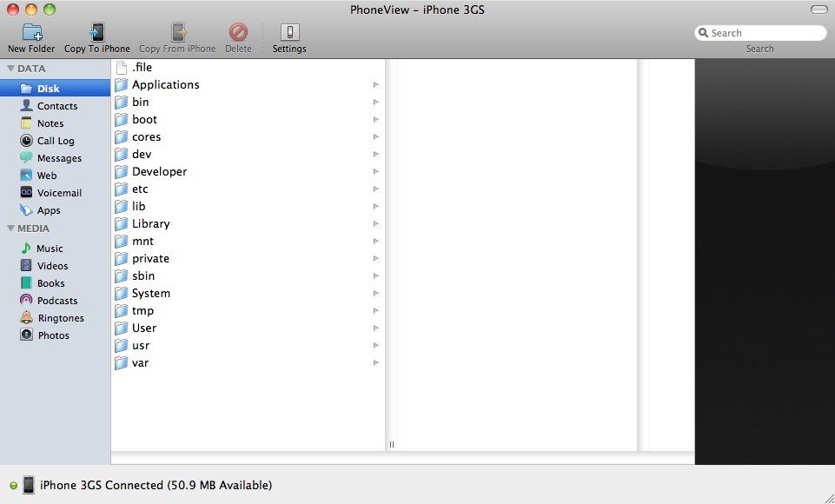Expand the Developer folder arrow
This screenshot has width=835, height=504.
376,171
